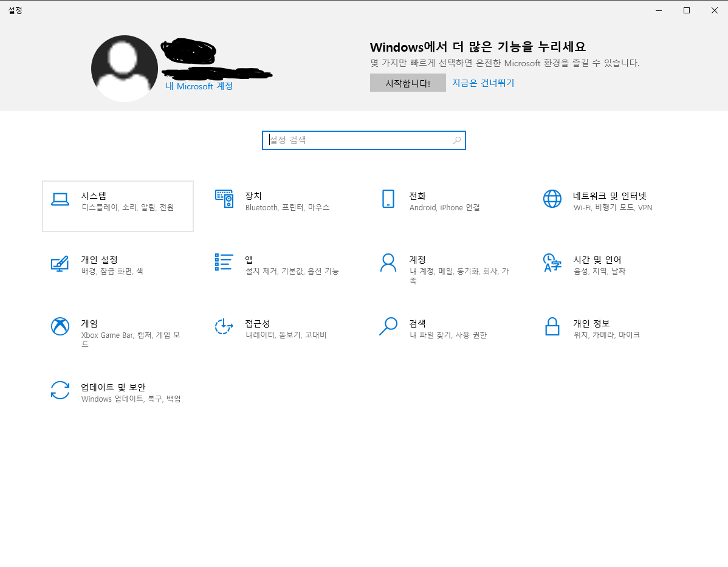This screenshot has width=728, height=567.
Task: Click the 시스템 category title text
Action: click(x=94, y=196)
